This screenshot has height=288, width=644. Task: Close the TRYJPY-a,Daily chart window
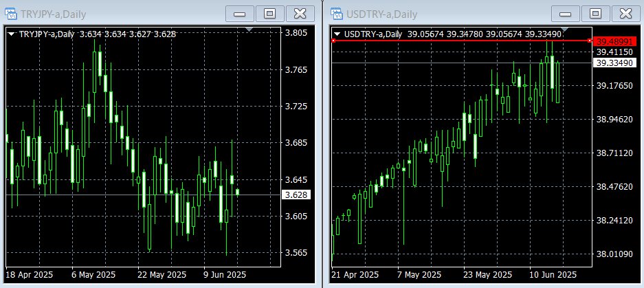(x=300, y=14)
